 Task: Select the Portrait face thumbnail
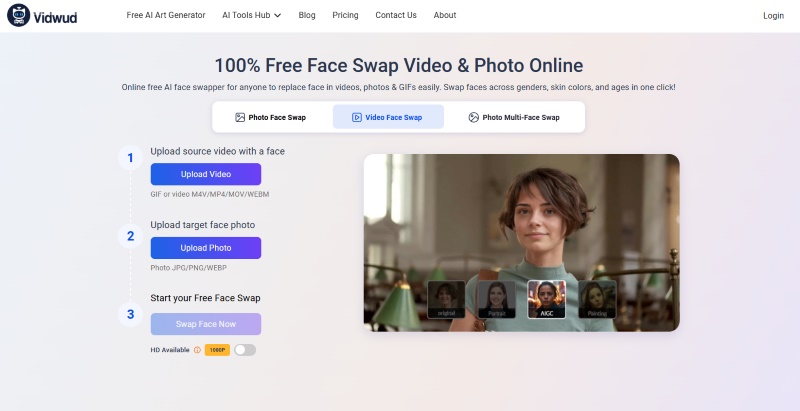tap(496, 299)
